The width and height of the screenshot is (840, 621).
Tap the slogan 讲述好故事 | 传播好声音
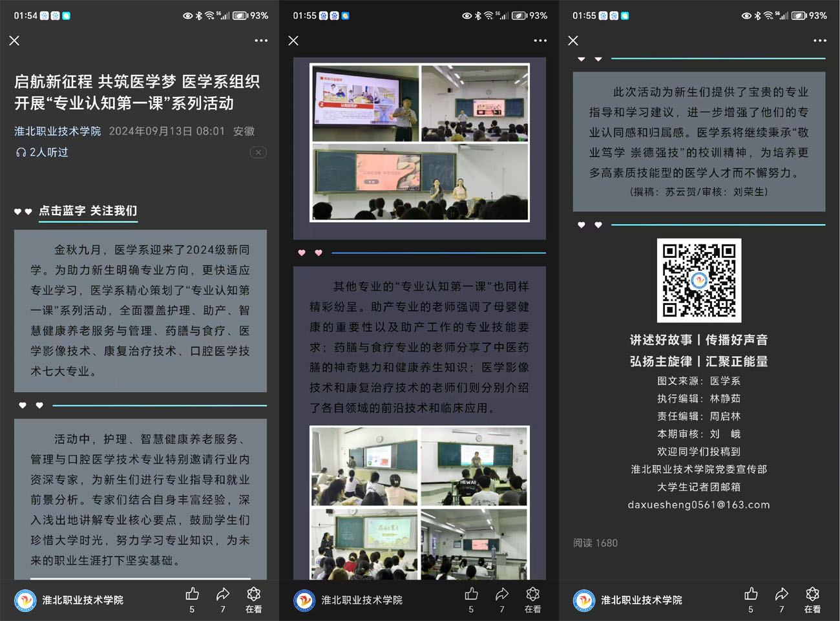click(699, 340)
